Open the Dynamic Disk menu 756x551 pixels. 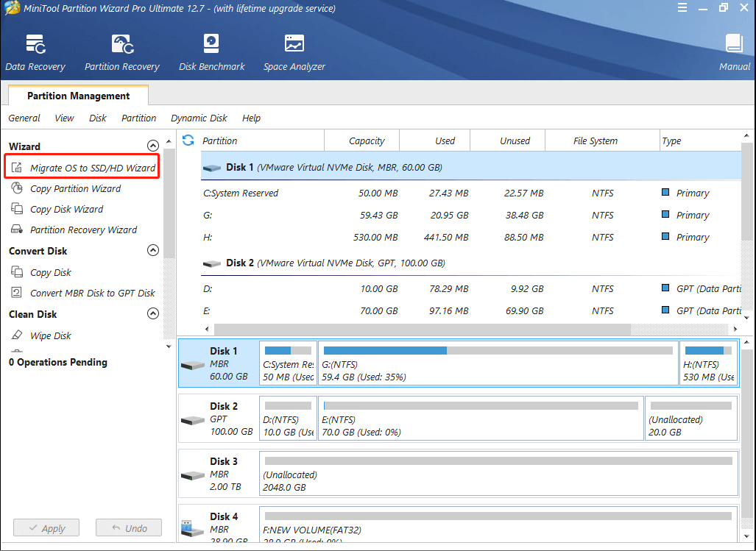tap(199, 118)
